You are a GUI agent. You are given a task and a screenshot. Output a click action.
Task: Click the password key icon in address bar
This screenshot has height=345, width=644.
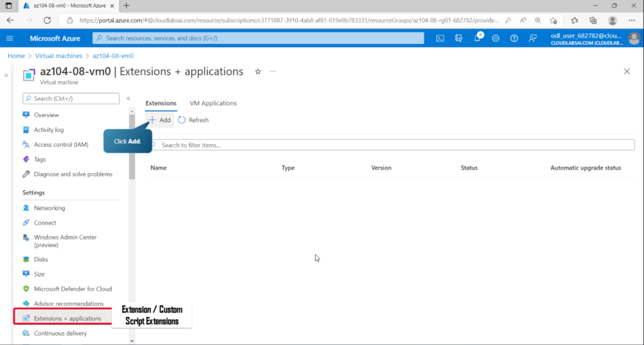tap(508, 20)
